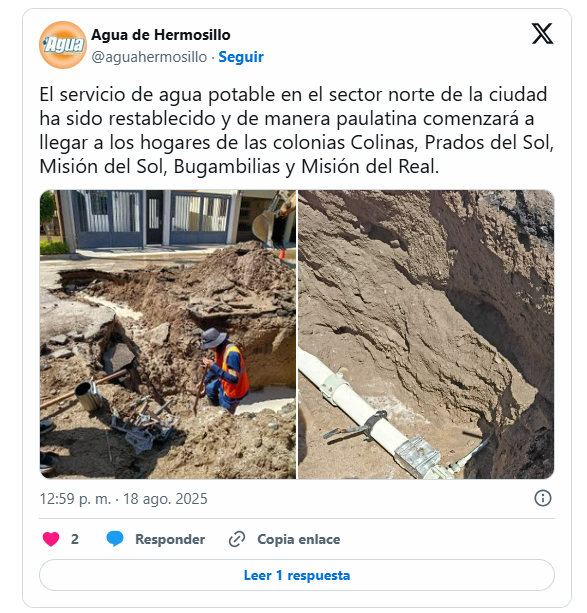Image resolution: width=587 pixels, height=613 pixels.
Task: Click the excavator bucket in the left photo
Action: coord(264,225)
